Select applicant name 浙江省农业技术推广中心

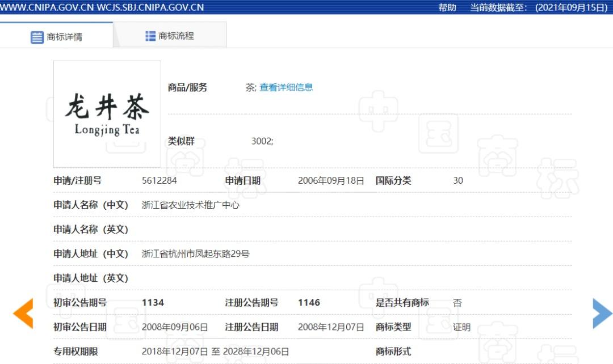(x=190, y=205)
